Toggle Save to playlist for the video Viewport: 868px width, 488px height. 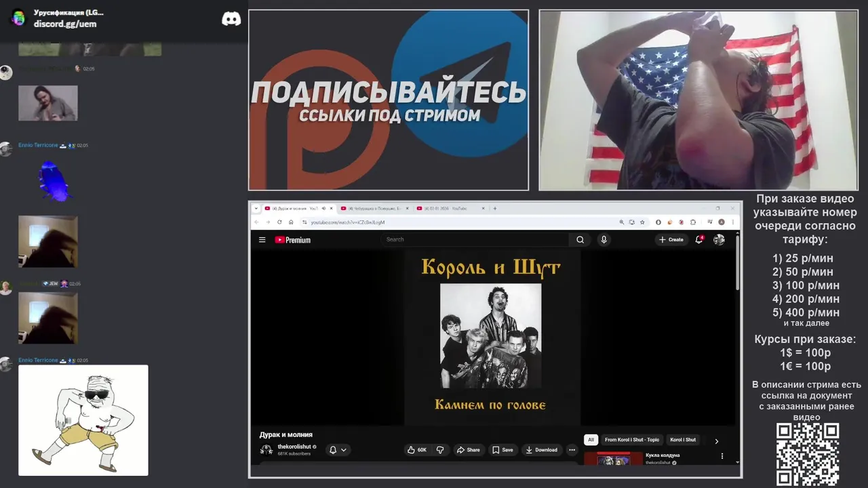[x=502, y=449]
